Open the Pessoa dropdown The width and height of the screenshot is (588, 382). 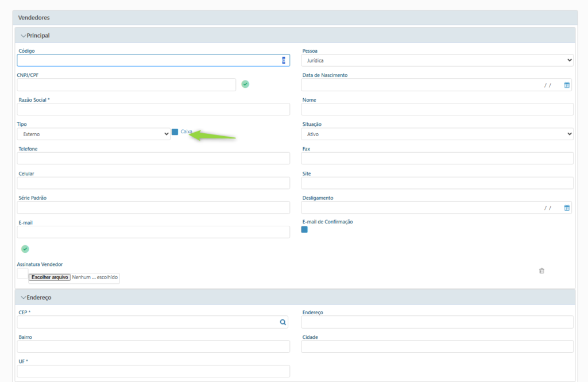pyautogui.click(x=437, y=60)
